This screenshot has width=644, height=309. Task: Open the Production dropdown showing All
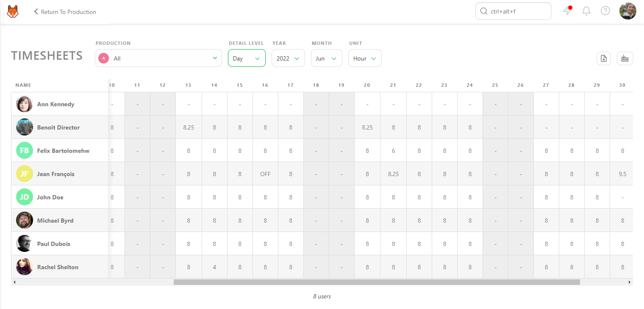[158, 58]
